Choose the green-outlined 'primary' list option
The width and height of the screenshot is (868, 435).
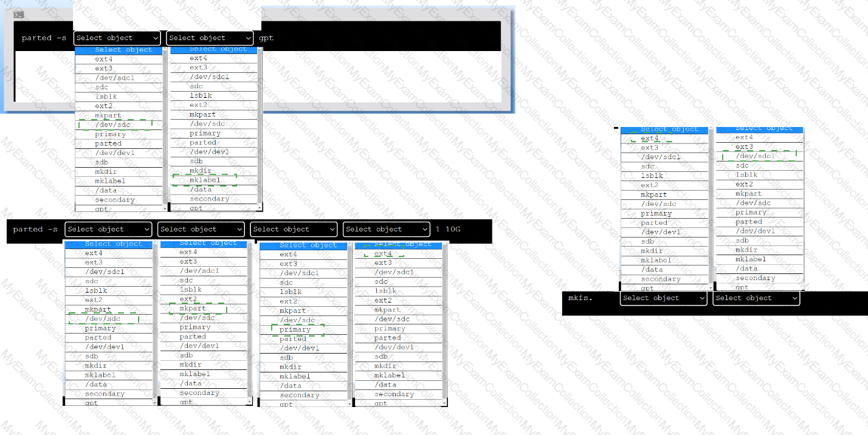coord(295,330)
